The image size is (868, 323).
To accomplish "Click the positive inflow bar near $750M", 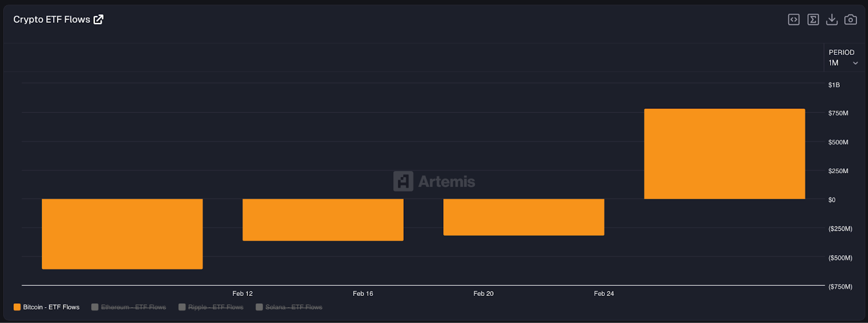I will pyautogui.click(x=724, y=154).
